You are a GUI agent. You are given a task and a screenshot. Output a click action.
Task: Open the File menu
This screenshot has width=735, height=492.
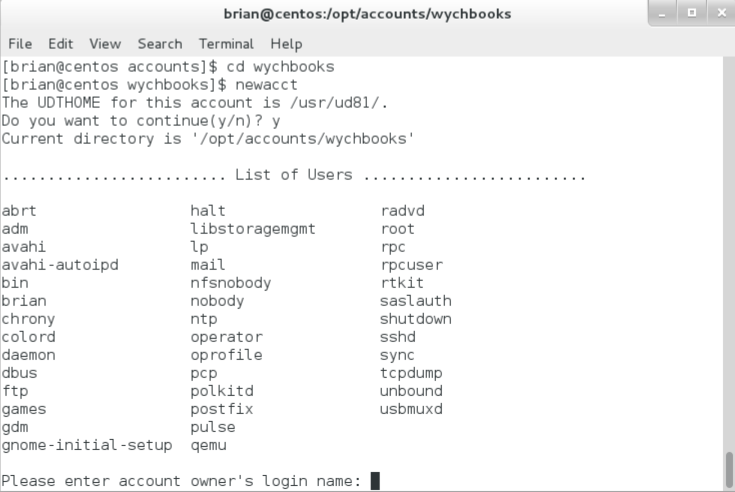point(20,44)
